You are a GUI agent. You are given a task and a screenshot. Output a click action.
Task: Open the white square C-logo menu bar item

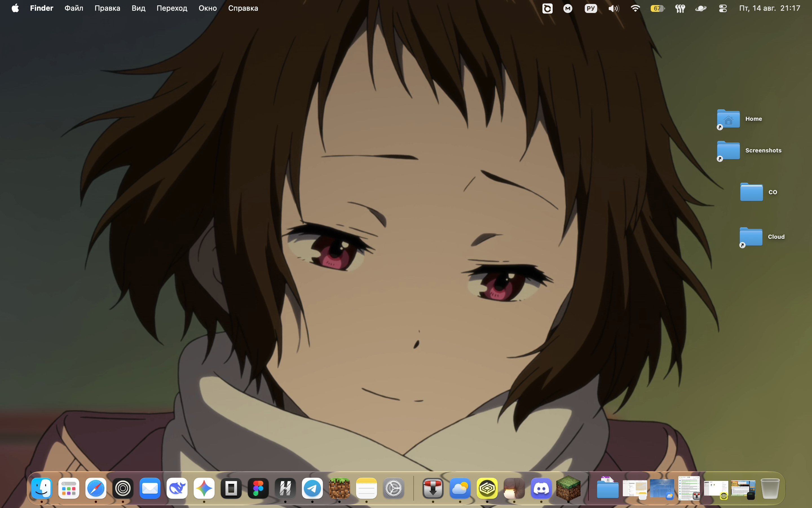point(547,8)
